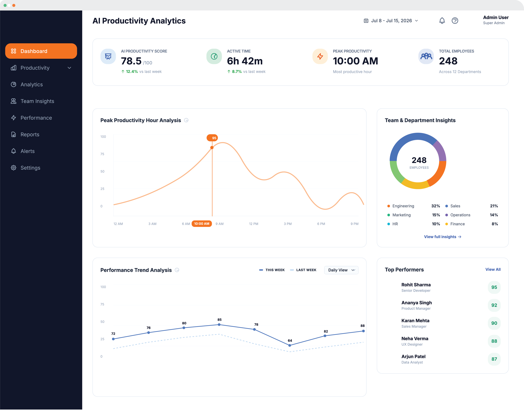Click the Productivity bar chart icon
The height and width of the screenshot is (420, 524).
[14, 68]
